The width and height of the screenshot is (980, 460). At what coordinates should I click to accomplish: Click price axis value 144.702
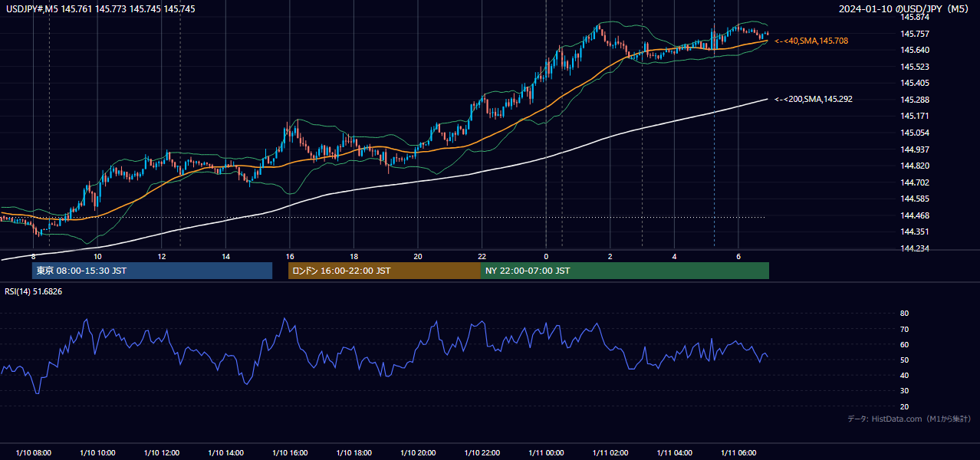915,182
